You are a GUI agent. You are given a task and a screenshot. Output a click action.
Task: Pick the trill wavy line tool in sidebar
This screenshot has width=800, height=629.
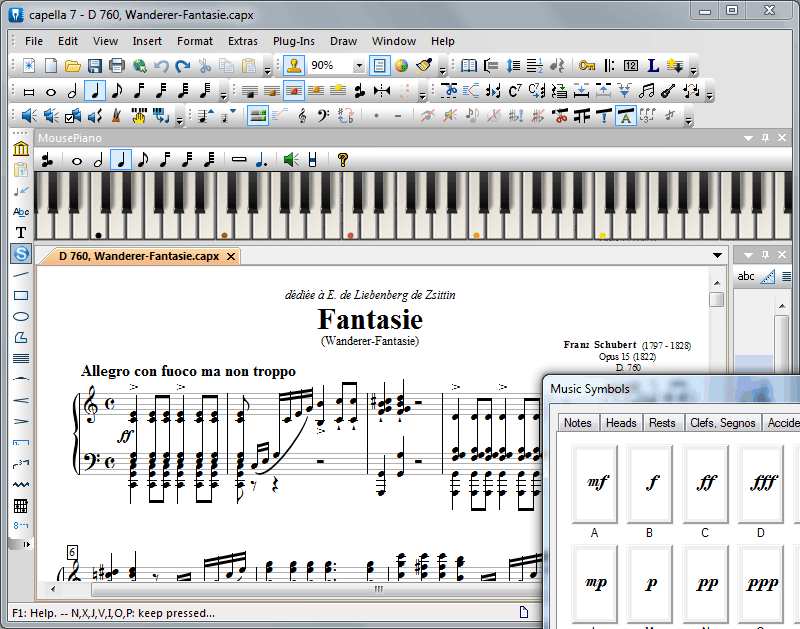[20, 485]
